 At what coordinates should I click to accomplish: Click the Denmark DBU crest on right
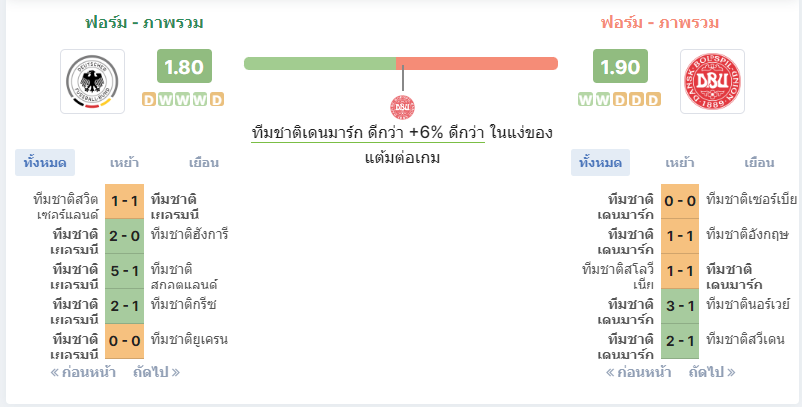pyautogui.click(x=712, y=81)
